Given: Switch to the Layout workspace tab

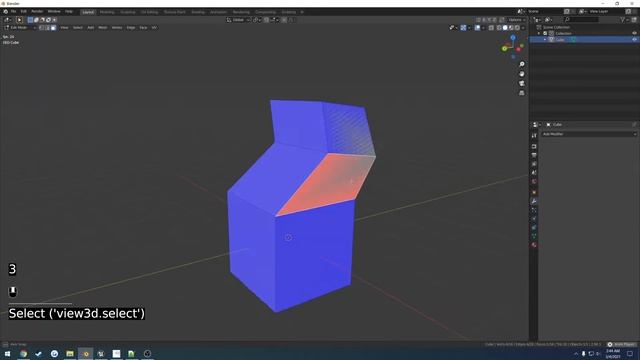Looking at the screenshot, I should [88, 12].
